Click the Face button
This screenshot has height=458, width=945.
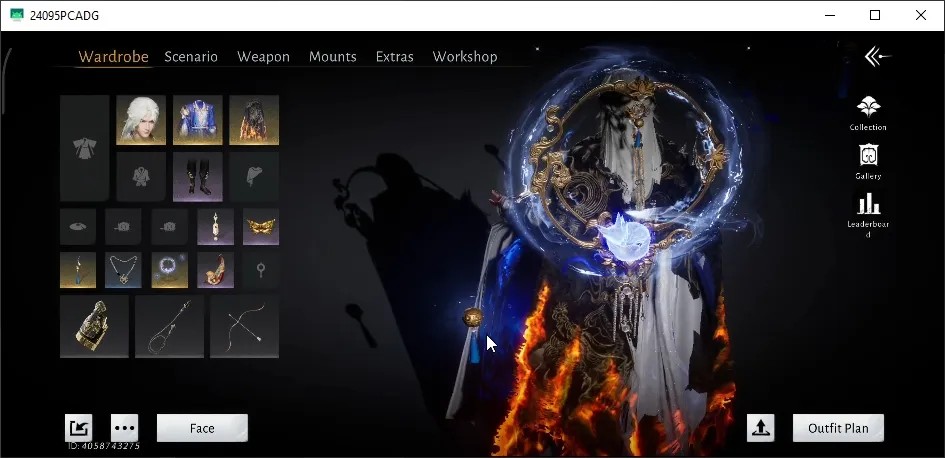pos(202,428)
